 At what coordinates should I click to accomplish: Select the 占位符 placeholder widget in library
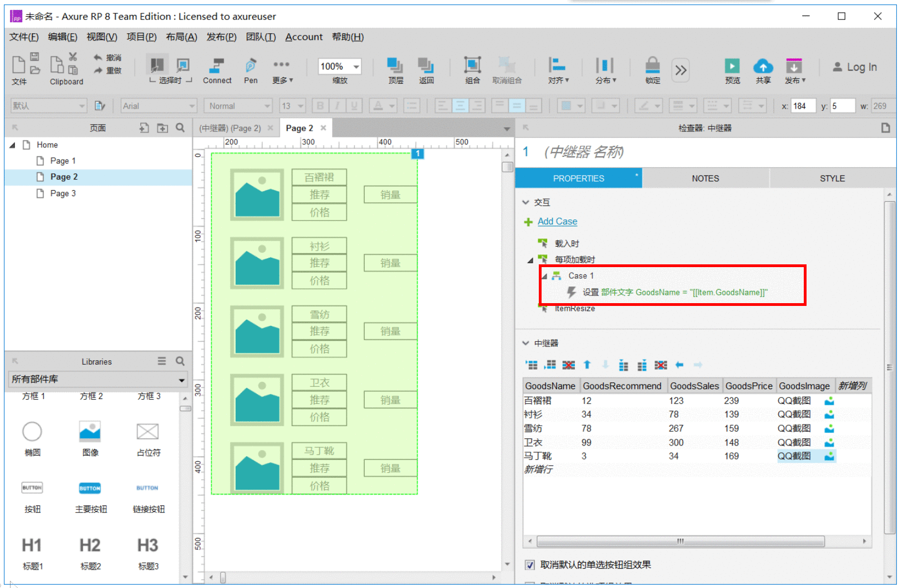pos(147,431)
